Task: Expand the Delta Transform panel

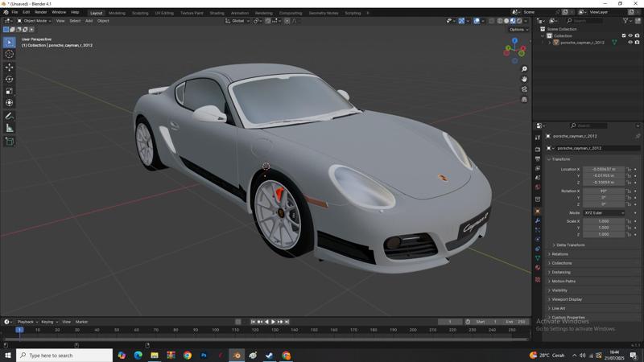Action: coord(570,245)
